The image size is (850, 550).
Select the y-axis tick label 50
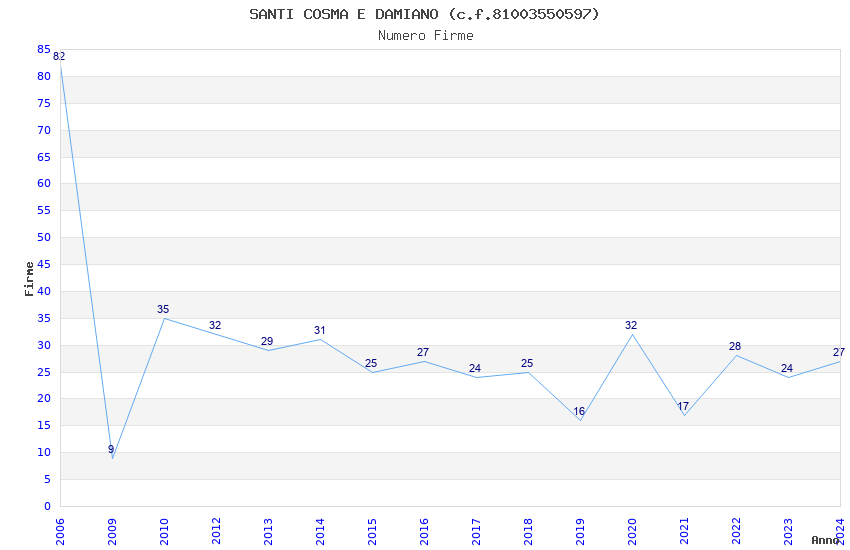coord(44,237)
